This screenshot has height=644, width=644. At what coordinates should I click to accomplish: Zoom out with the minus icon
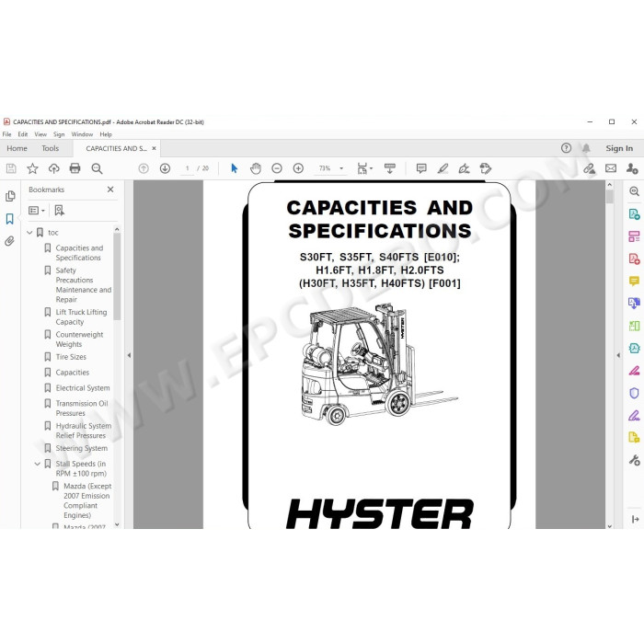click(277, 168)
